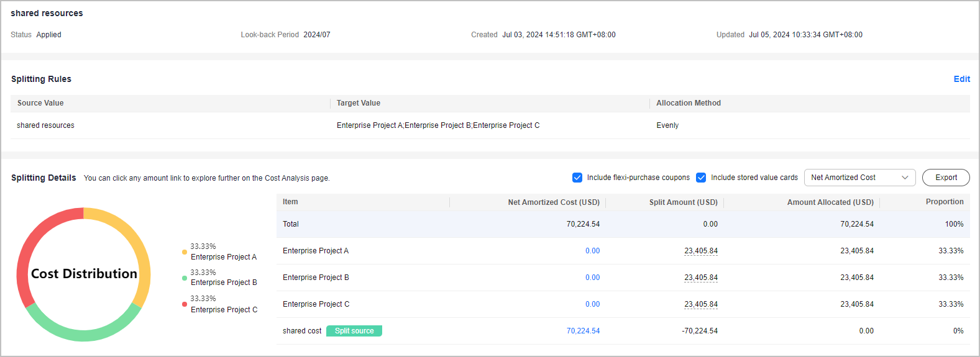Open 0.00 net cost link for Enterprise Project B
Viewport: 980px width, 357px height.
592,278
